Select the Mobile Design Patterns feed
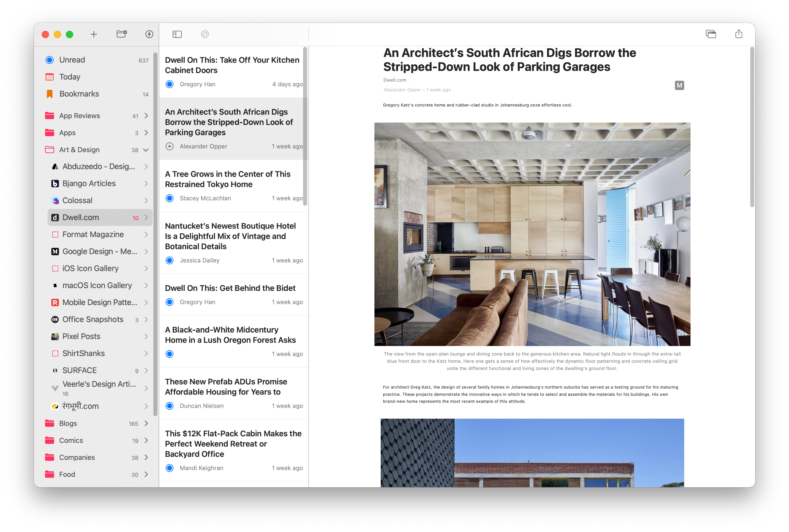The height and width of the screenshot is (532, 789). point(100,302)
